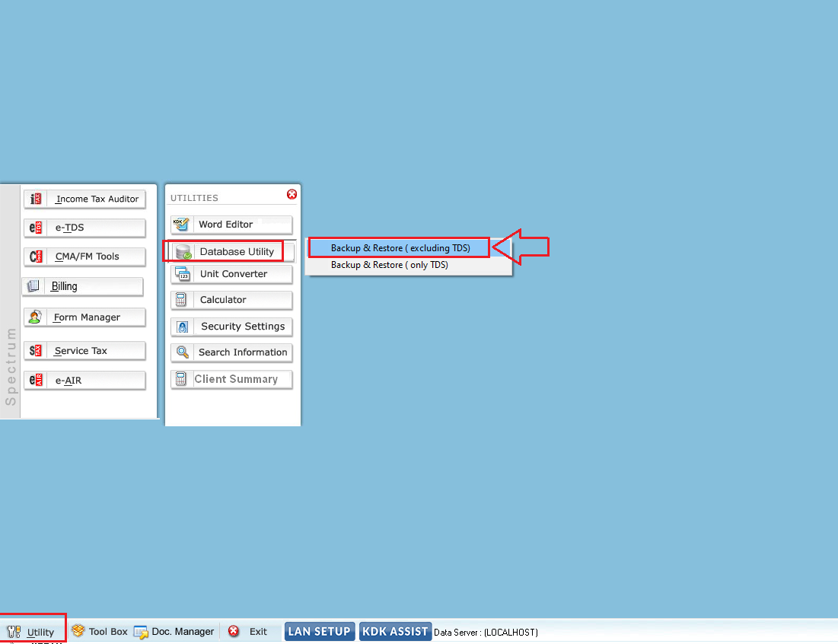The image size is (838, 644).
Task: Click the Security Settings lock icon
Action: pos(182,327)
